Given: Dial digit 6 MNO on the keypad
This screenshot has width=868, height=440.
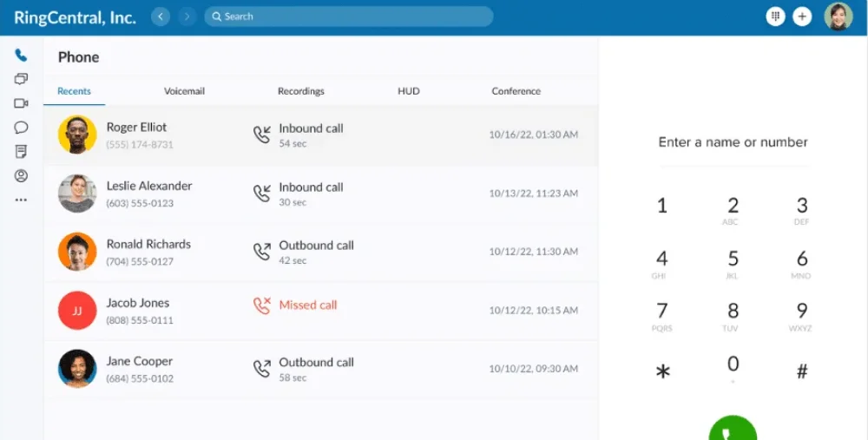Looking at the screenshot, I should (801, 264).
